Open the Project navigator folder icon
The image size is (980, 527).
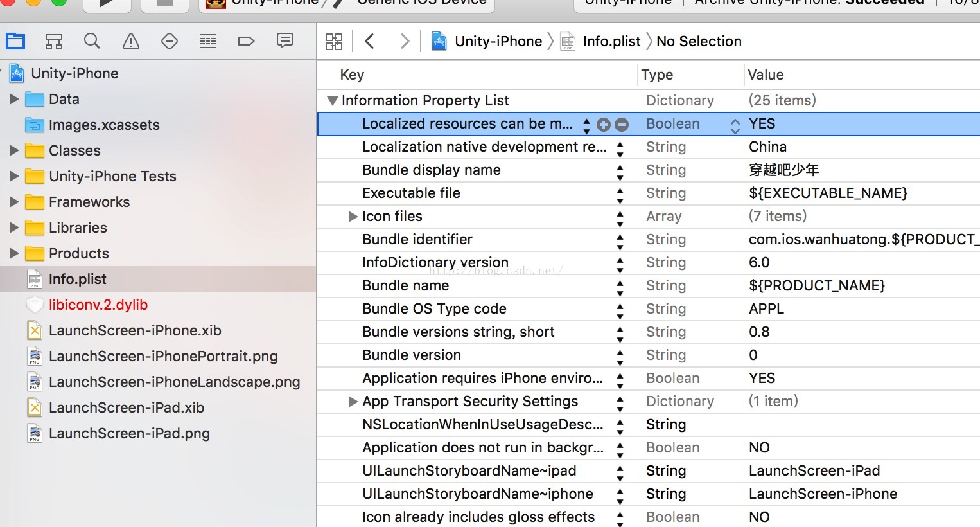coord(15,42)
